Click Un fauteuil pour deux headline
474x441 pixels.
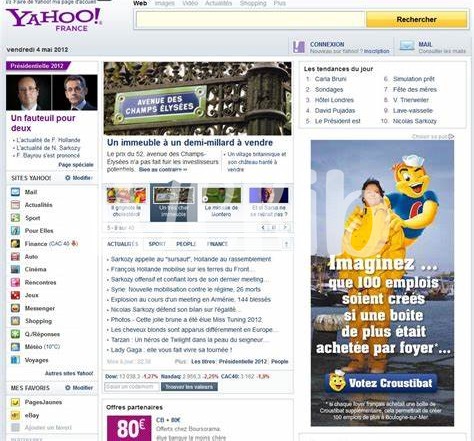[43, 123]
